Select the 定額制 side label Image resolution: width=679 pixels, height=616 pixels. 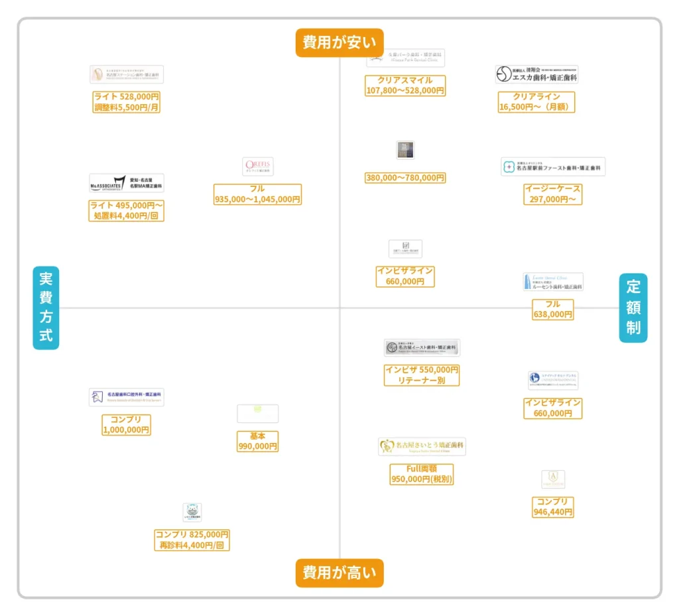pos(633,308)
